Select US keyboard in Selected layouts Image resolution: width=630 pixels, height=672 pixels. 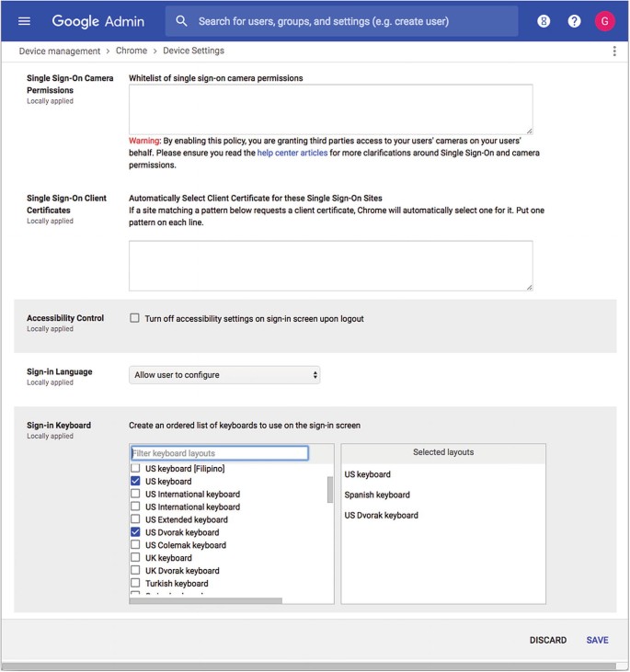(x=368, y=474)
